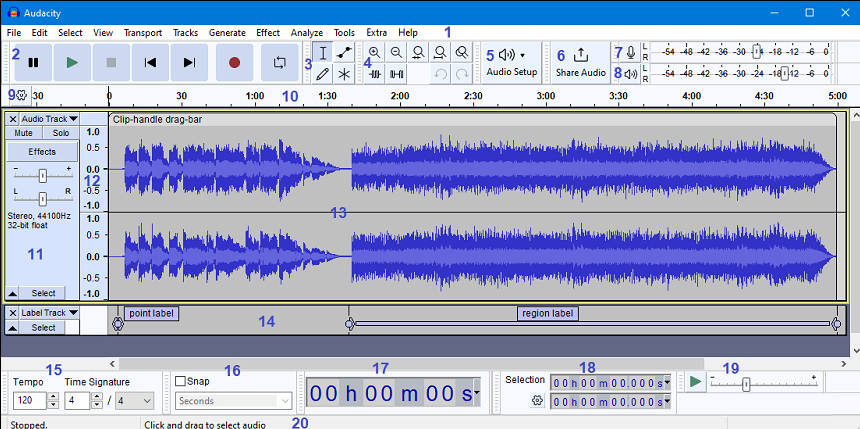Image resolution: width=860 pixels, height=429 pixels.
Task: Click the Playback Meter speaker icon
Action: pyautogui.click(x=631, y=74)
